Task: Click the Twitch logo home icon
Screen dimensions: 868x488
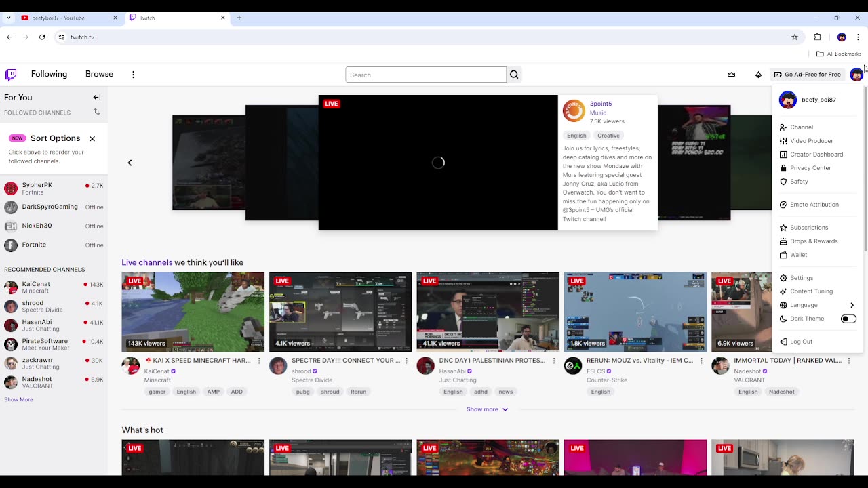Action: [11, 75]
